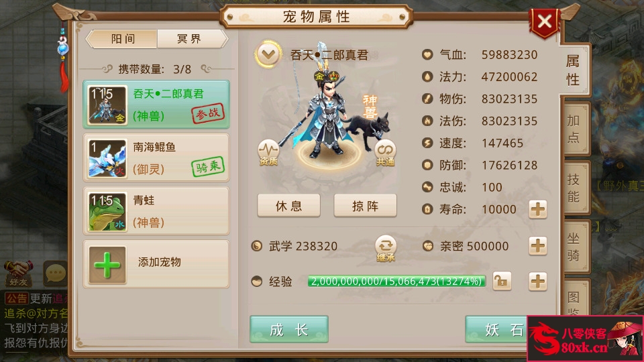The height and width of the screenshot is (362, 644).
Task: Open the 资质 aptitude icon
Action: click(268, 152)
